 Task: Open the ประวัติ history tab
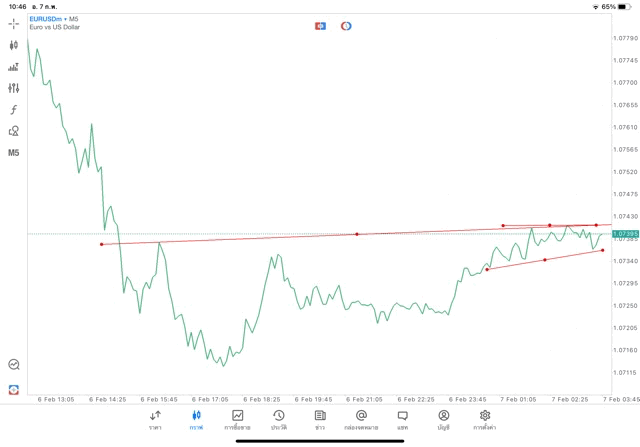click(x=278, y=420)
